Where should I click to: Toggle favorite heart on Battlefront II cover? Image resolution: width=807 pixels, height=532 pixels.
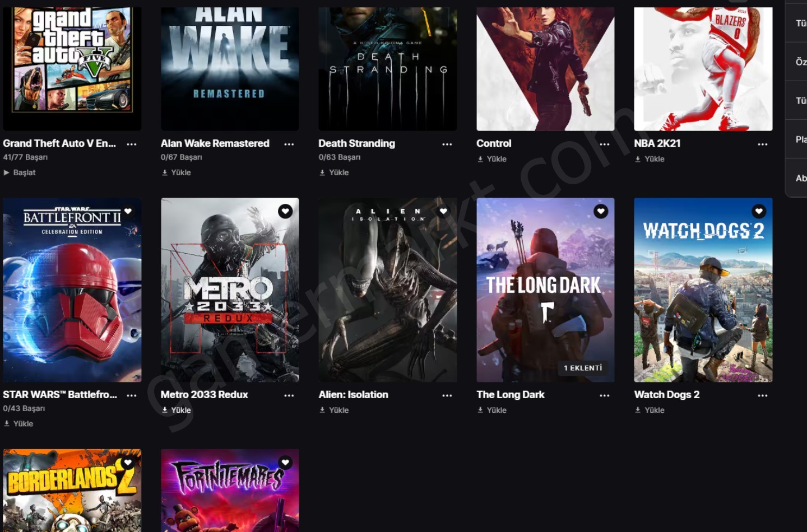[x=128, y=211]
